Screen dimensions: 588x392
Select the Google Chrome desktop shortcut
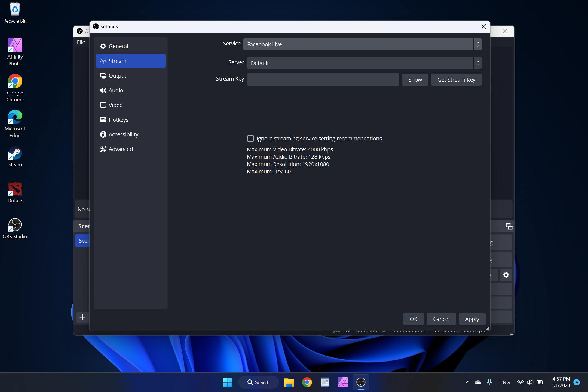coord(15,88)
